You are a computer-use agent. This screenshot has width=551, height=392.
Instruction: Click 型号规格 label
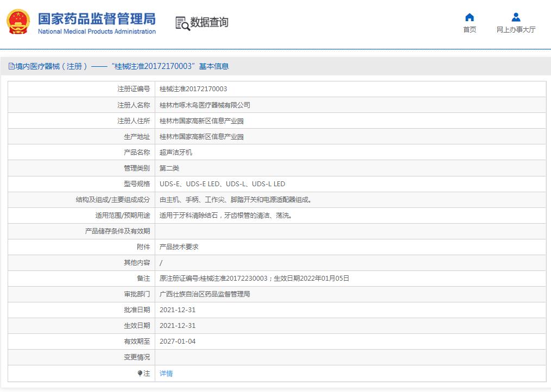137,184
